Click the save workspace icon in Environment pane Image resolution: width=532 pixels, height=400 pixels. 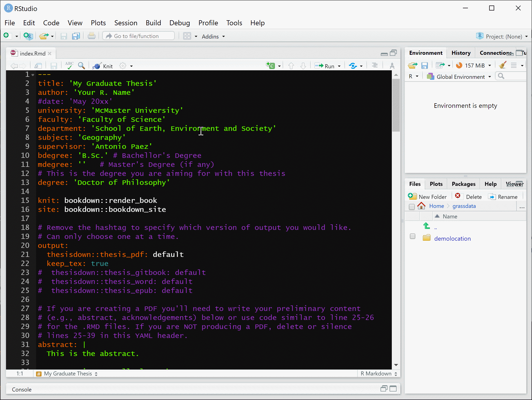(x=424, y=66)
